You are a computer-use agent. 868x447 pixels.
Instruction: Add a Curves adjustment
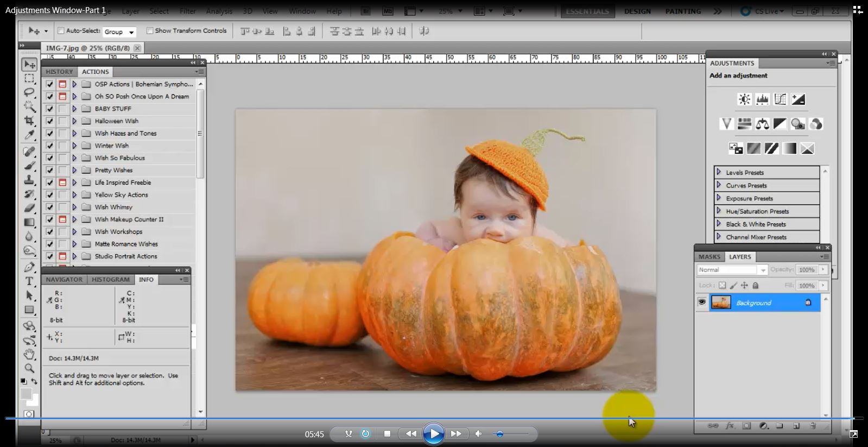pos(780,99)
